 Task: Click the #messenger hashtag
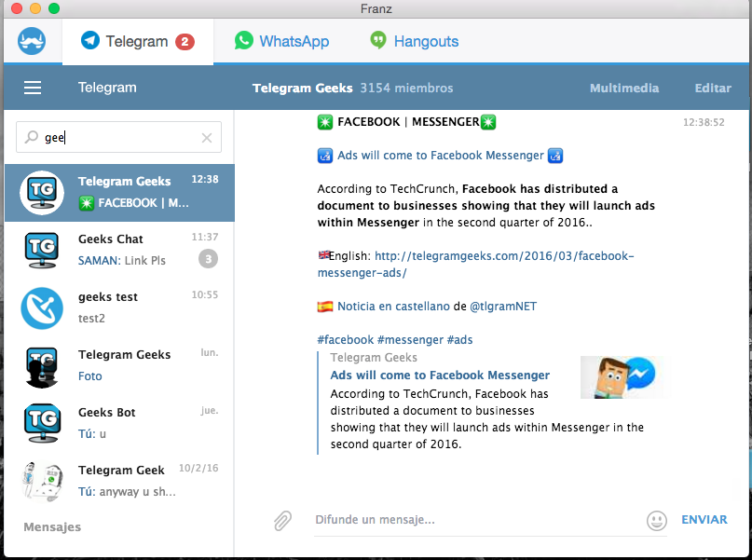click(410, 340)
